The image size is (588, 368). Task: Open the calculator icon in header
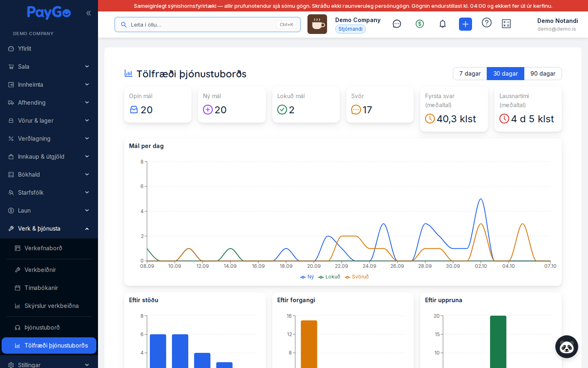(x=506, y=24)
